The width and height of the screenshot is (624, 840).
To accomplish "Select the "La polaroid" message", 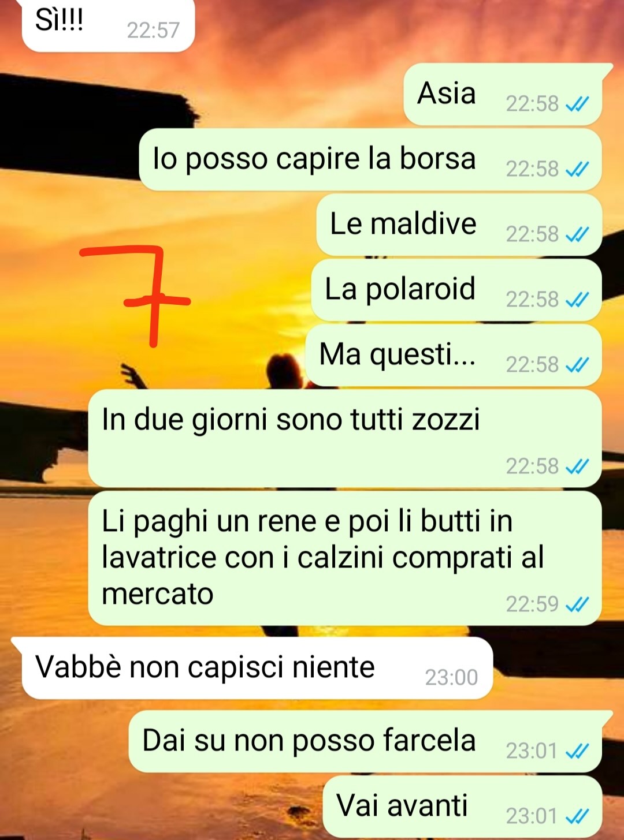I will click(x=456, y=290).
